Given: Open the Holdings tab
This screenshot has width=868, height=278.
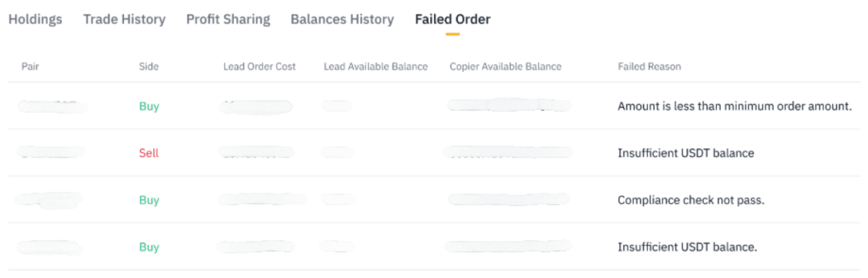Looking at the screenshot, I should [35, 20].
